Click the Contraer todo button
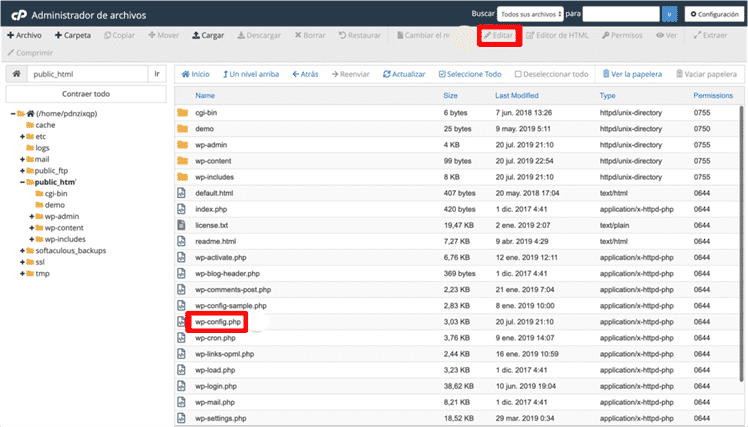 [x=86, y=94]
